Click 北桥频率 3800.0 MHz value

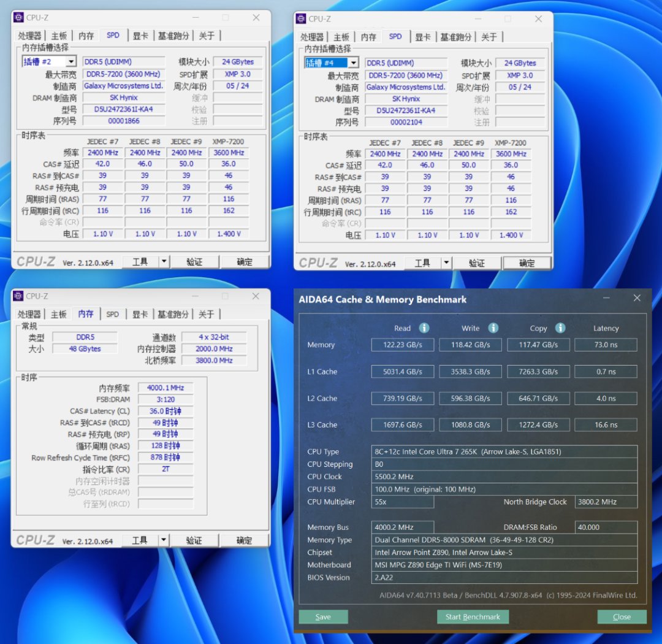[x=214, y=361]
